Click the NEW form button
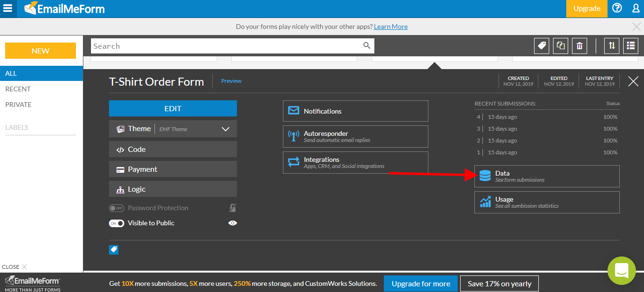This screenshot has width=644, height=292. coord(40,51)
